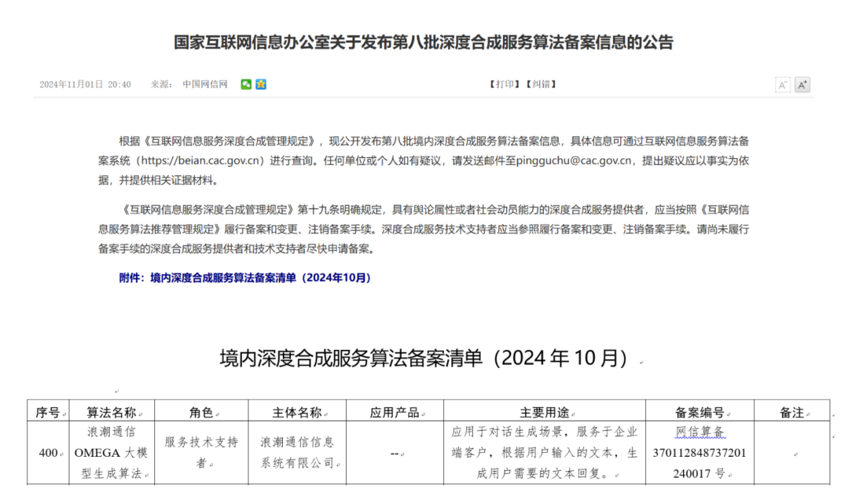The height and width of the screenshot is (504, 852).
Task: Click the QQ Zone share star icon
Action: 261,84
